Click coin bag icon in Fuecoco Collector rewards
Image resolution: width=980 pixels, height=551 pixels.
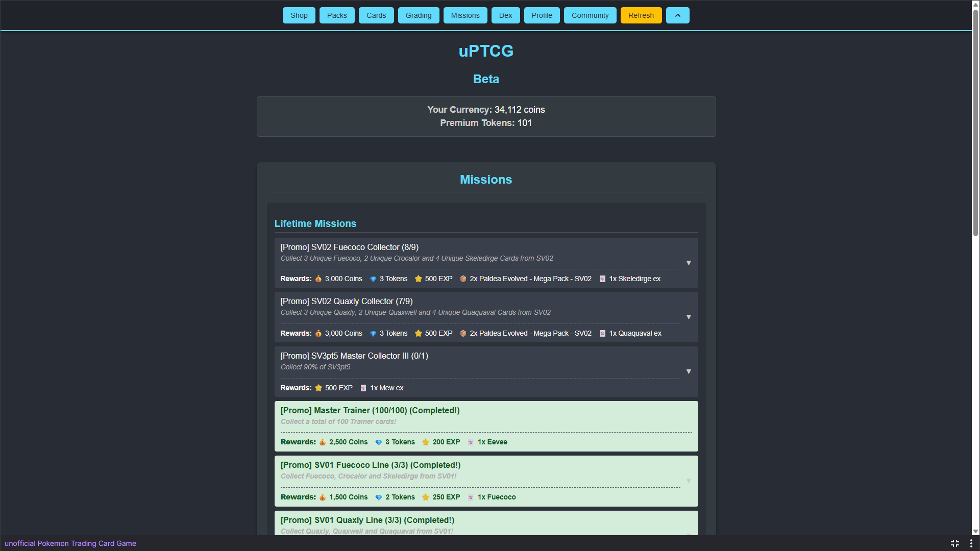coord(318,279)
